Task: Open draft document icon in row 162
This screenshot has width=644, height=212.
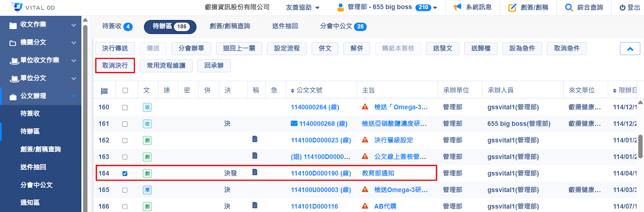Action: (255, 139)
